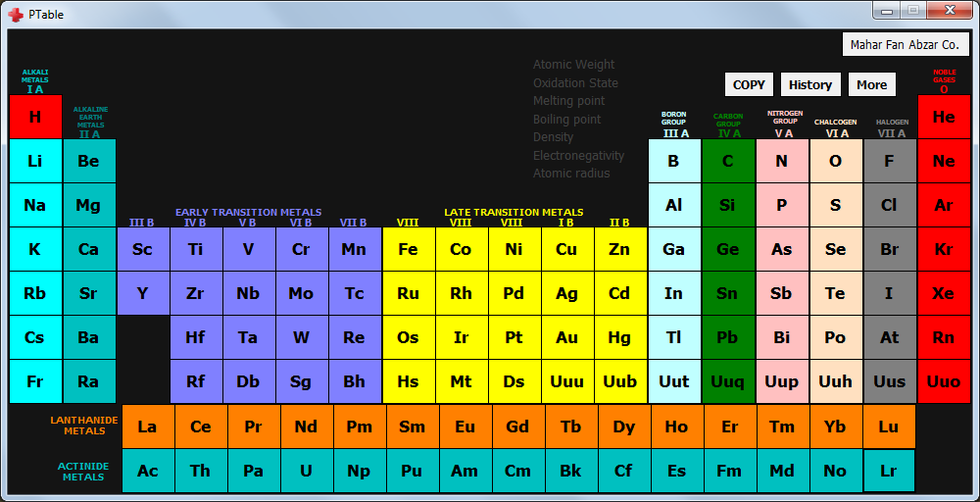Viewport: 980px width, 502px height.
Task: Select the Scandium (Sc) tile
Action: 142,249
